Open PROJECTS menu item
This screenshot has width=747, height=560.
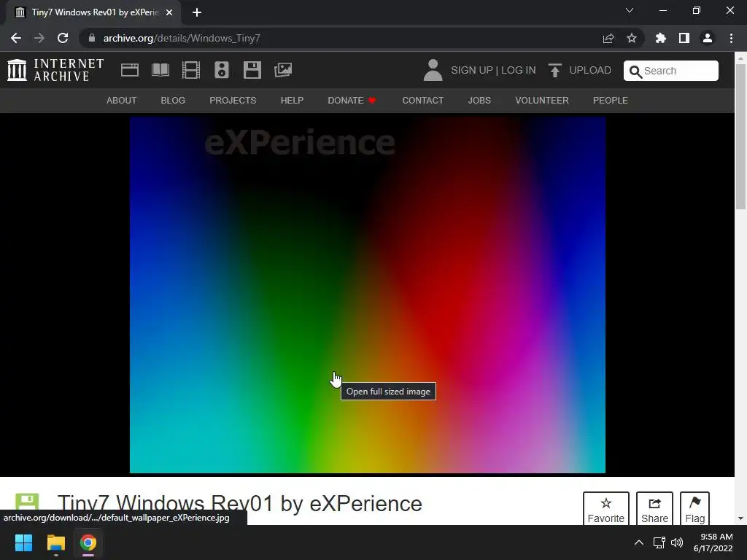click(233, 101)
